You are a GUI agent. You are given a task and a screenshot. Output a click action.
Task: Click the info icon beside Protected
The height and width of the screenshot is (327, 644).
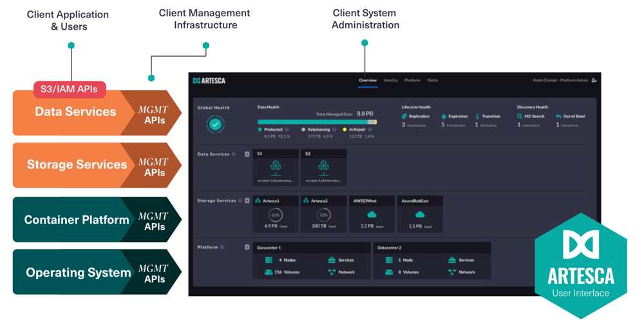[287, 129]
